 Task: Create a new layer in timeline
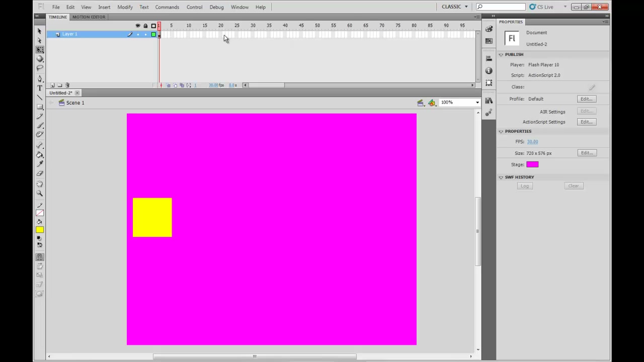[52, 85]
